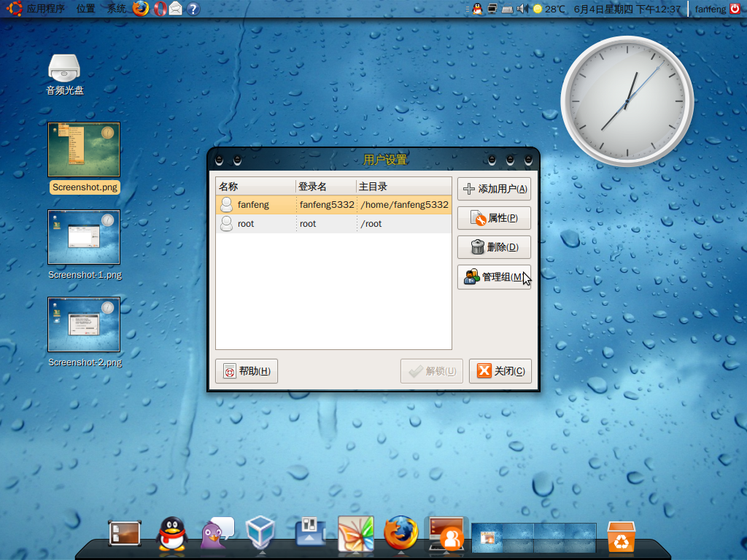Select the 音频光盘 desktop icon
747x560 pixels.
(x=64, y=75)
